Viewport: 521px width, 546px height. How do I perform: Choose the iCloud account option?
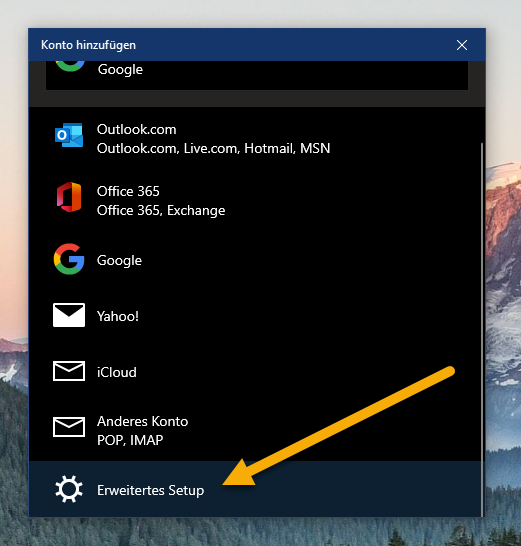[255, 372]
